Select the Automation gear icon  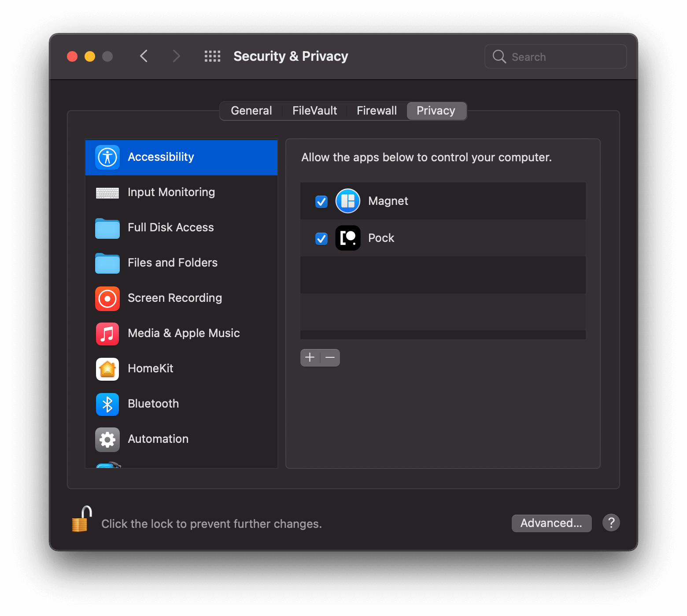[x=107, y=439]
